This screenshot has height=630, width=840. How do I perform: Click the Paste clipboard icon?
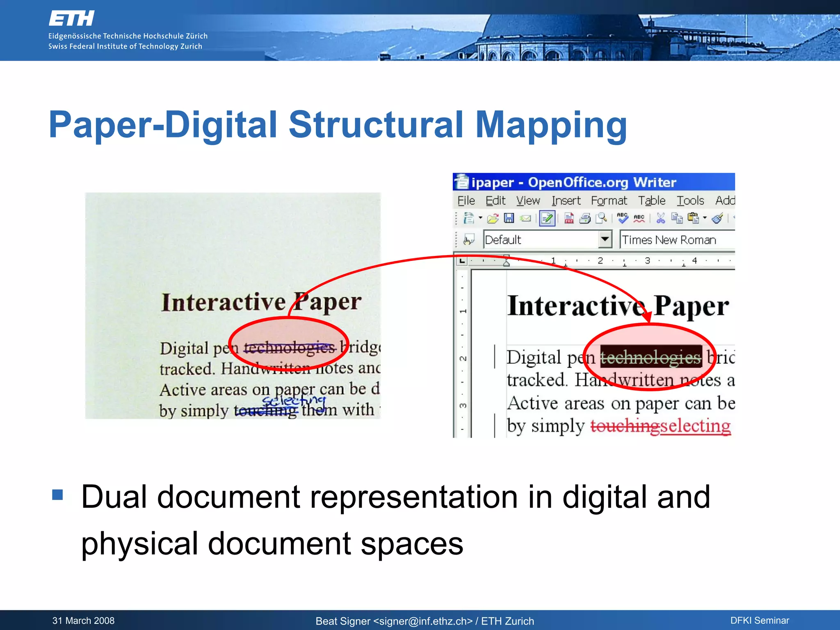(x=693, y=218)
